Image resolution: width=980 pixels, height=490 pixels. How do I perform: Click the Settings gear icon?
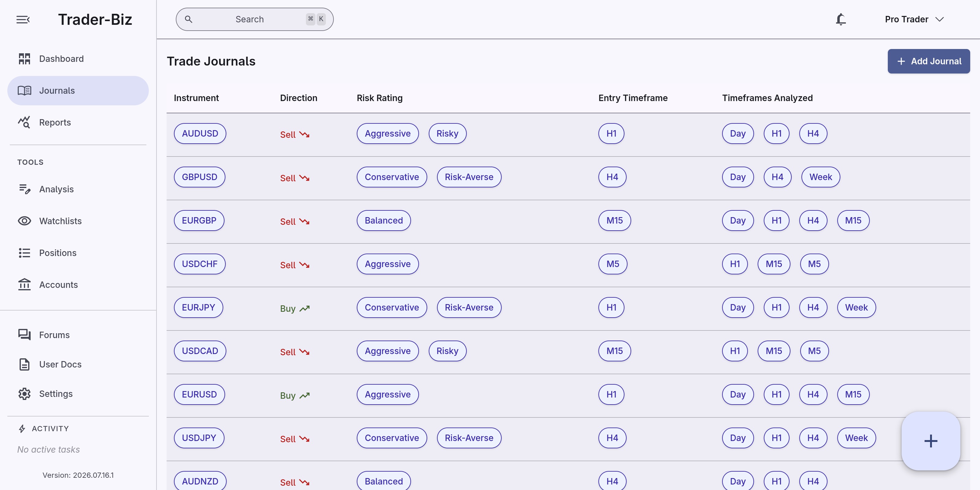[24, 394]
